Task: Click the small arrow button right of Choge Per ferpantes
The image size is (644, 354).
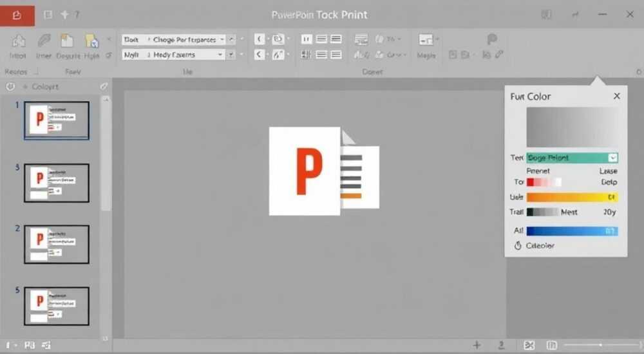Action: (231, 39)
